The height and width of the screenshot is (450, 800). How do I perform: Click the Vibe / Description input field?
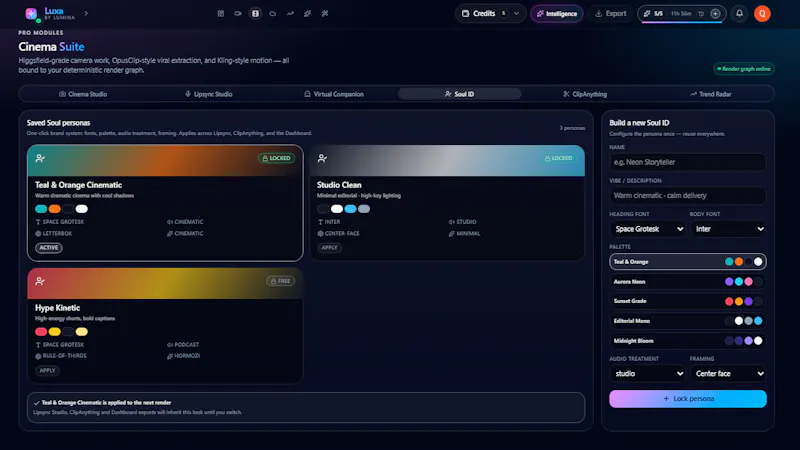[687, 195]
